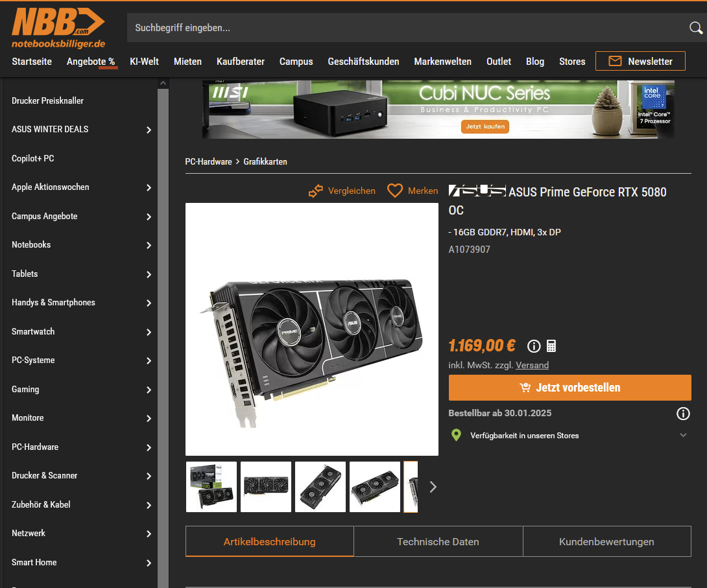Viewport: 707px width, 588px height.
Task: Expand the Gaming category chevron
Action: (149, 390)
